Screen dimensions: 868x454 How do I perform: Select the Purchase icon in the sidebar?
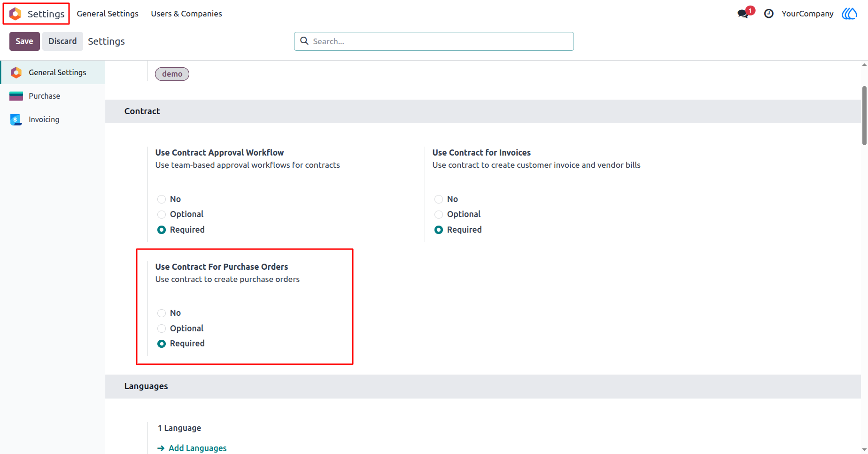[x=16, y=96]
